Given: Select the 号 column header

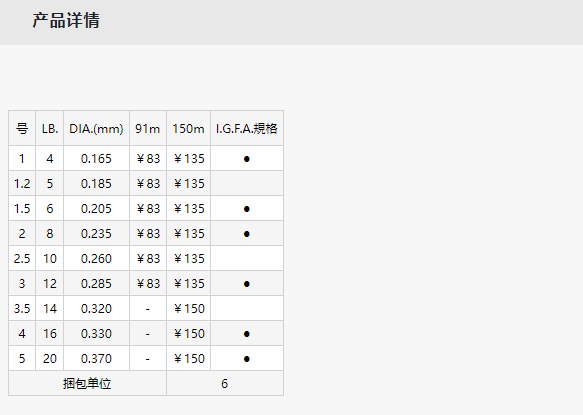Looking at the screenshot, I should [22, 128].
